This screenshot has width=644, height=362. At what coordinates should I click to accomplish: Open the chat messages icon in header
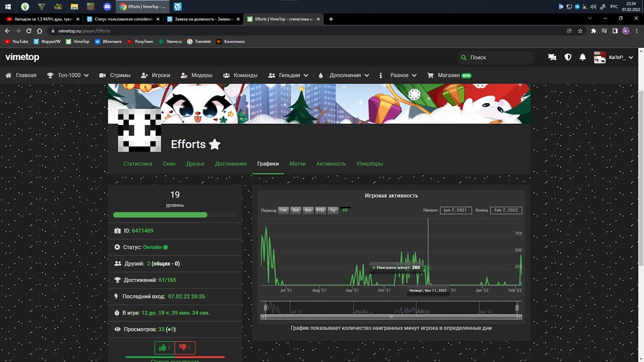click(x=552, y=57)
